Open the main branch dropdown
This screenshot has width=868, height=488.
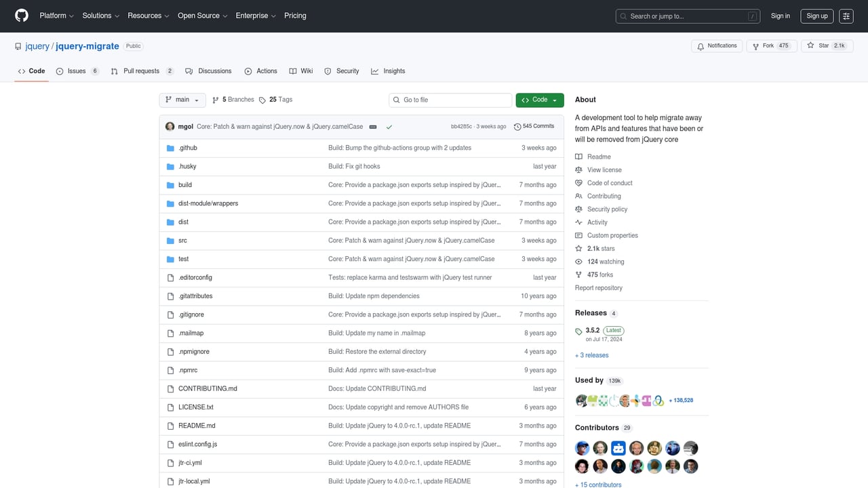pyautogui.click(x=182, y=100)
